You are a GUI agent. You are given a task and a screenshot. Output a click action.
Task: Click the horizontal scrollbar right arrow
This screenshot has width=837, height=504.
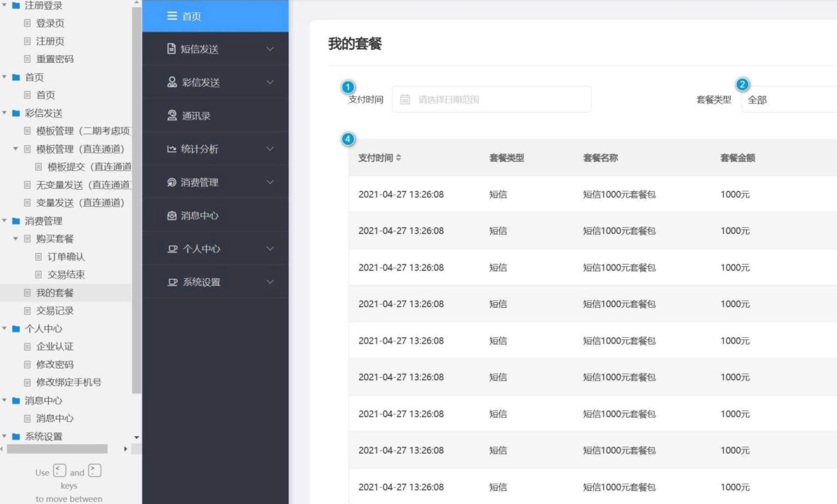[125, 449]
